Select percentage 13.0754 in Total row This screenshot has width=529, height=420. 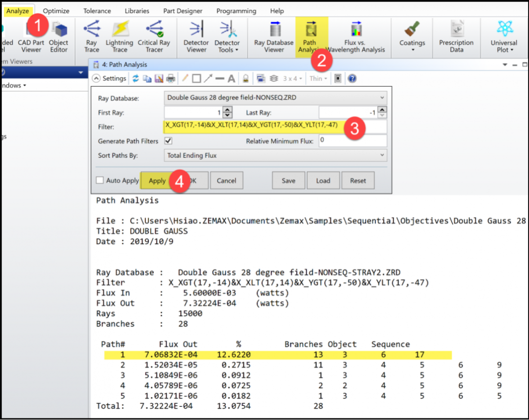[234, 406]
